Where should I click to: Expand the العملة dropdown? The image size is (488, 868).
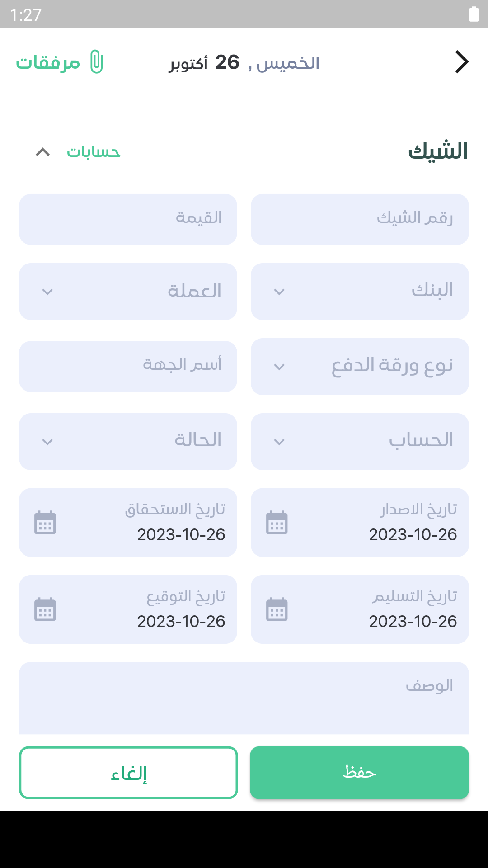(128, 292)
